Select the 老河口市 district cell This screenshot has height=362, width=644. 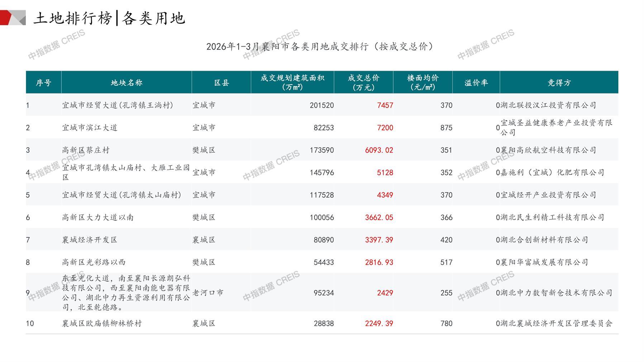pos(208,293)
